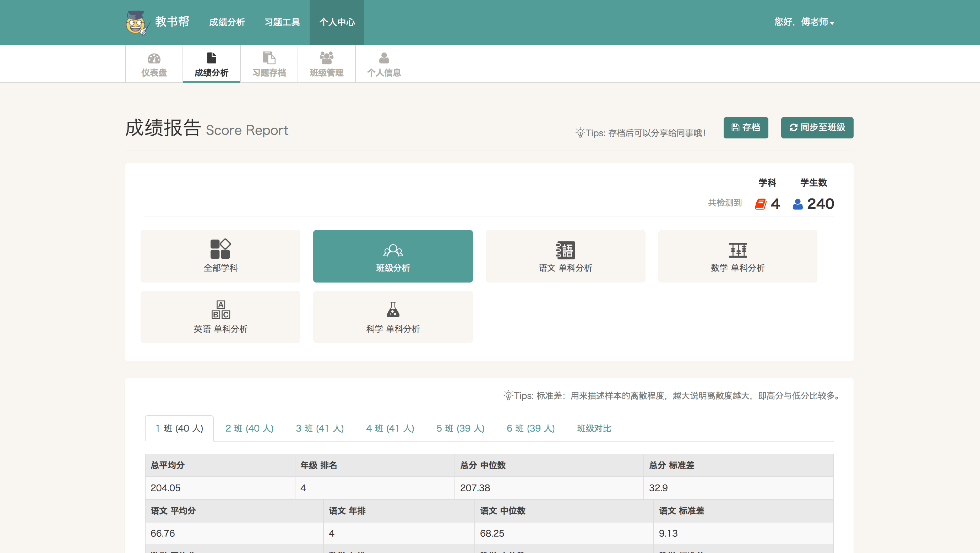
Task: Open 习题存档 archive icon tab
Action: pyautogui.click(x=269, y=64)
